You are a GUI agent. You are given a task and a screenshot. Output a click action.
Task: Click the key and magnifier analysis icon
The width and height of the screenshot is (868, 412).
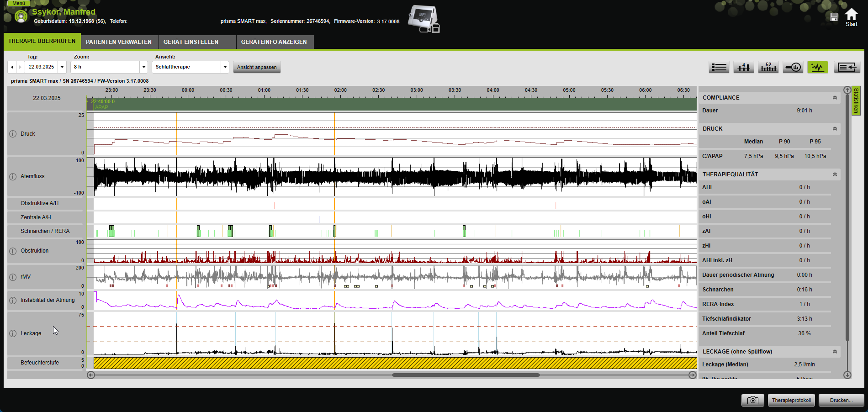point(793,68)
